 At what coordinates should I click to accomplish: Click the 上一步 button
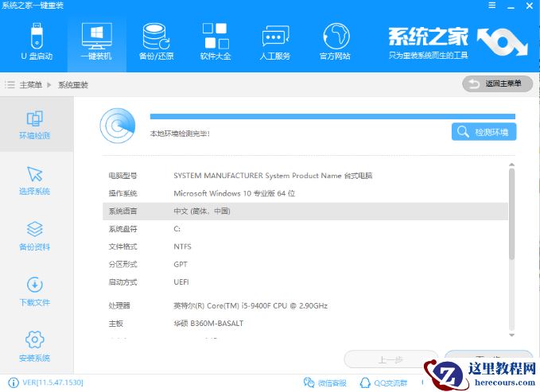pyautogui.click(x=390, y=359)
